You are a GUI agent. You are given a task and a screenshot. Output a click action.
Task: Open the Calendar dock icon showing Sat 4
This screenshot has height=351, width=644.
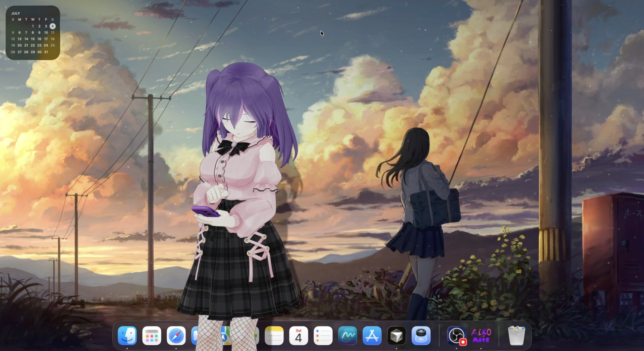click(299, 336)
